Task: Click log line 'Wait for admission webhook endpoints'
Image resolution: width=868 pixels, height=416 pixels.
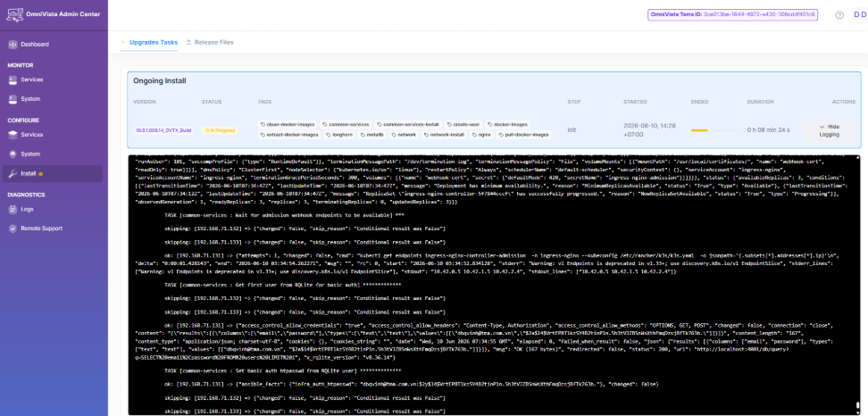Action: [x=285, y=214]
